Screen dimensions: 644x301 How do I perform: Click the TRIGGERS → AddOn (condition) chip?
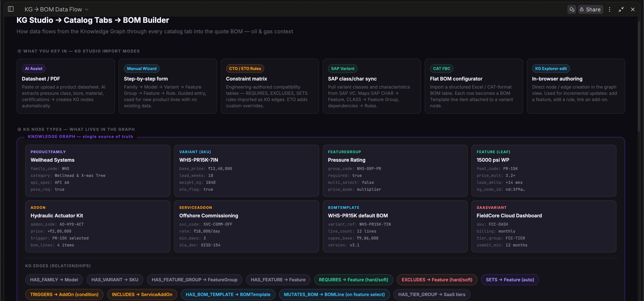64,295
